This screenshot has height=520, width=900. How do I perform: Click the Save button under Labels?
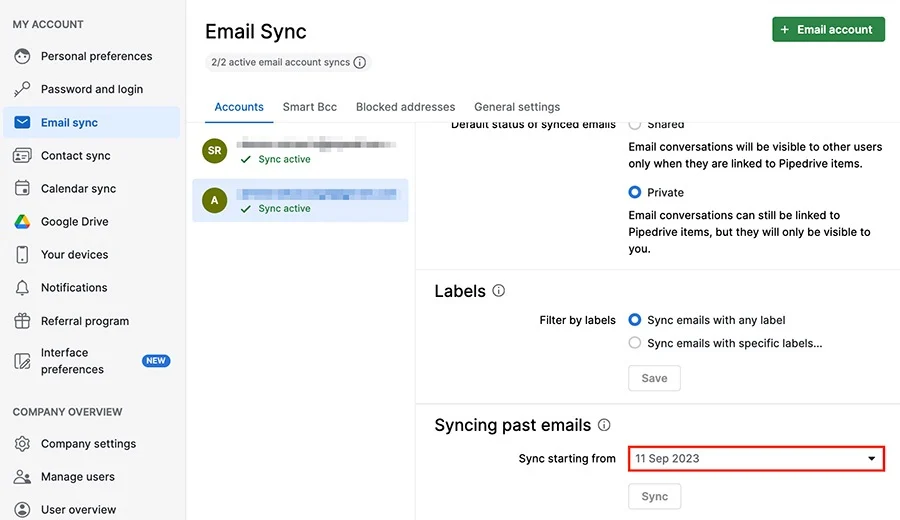[x=654, y=378]
